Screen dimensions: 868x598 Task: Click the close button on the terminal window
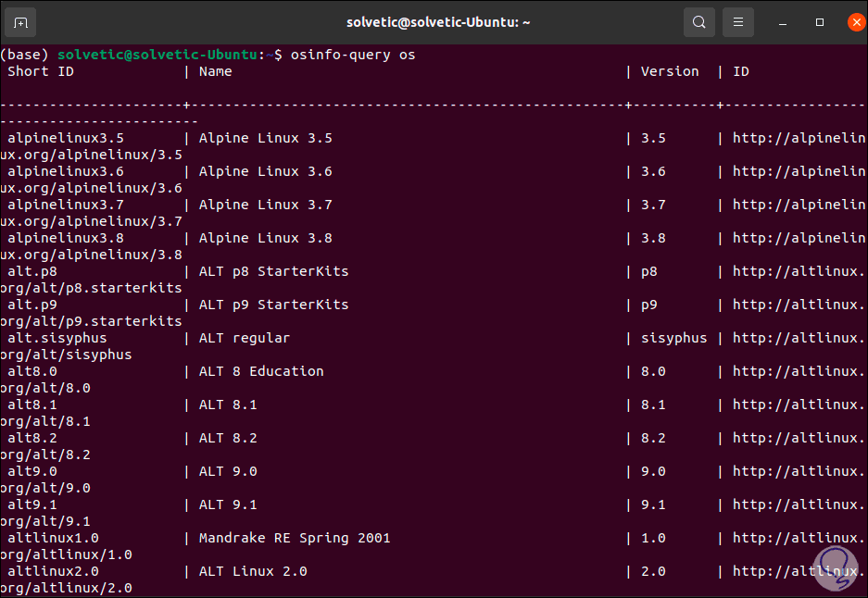click(x=856, y=21)
